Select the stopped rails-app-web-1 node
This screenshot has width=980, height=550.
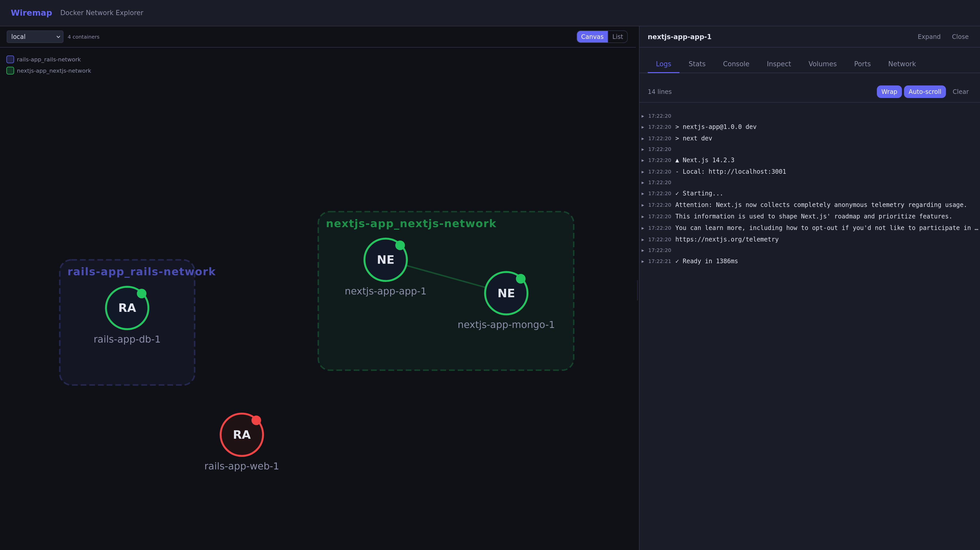pos(242,434)
